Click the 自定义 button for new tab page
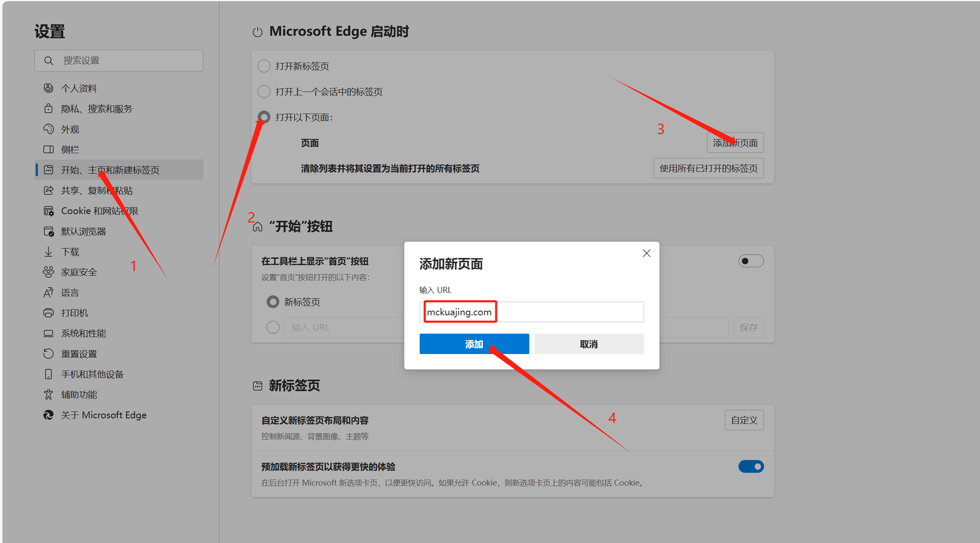Screen dimensions: 980x543 744,420
